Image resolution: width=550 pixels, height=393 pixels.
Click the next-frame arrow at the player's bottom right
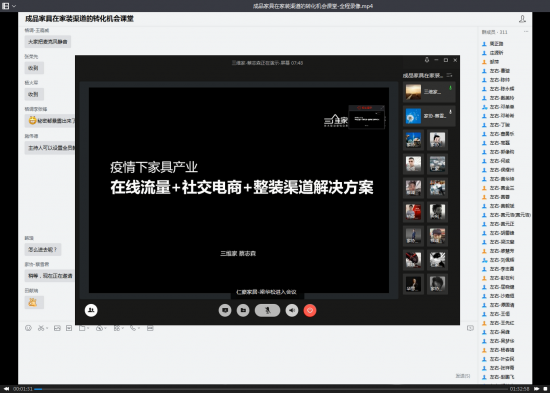tap(536, 389)
